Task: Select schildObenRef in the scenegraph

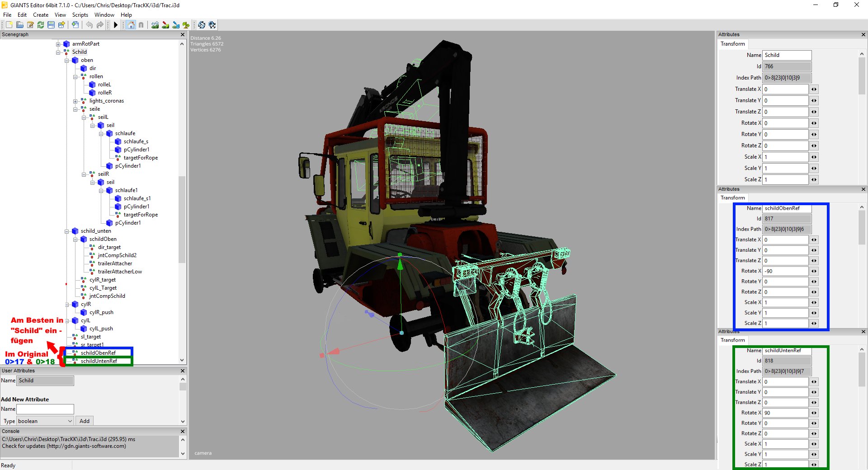Action: pos(98,352)
